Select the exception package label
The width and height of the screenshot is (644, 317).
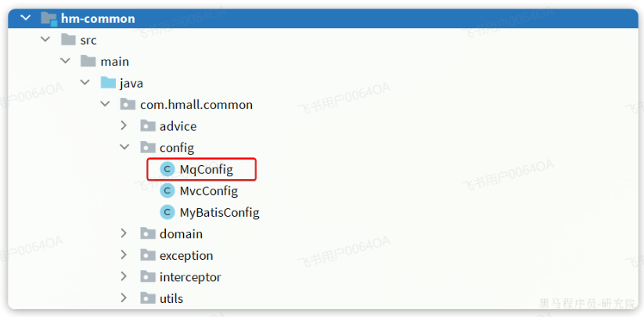[x=186, y=255]
